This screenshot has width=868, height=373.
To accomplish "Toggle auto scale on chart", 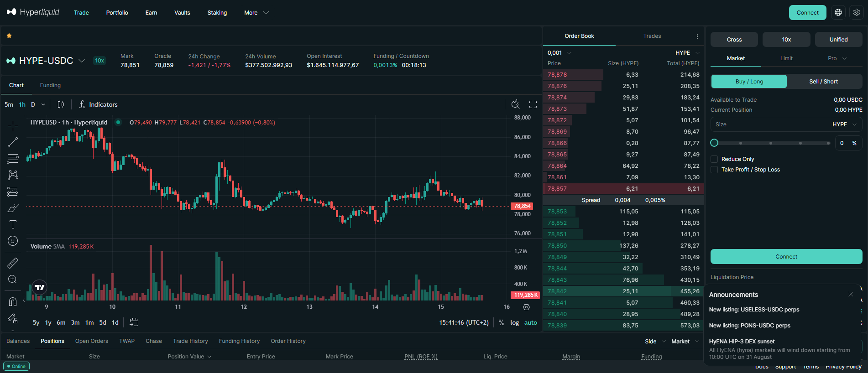I will 530,322.
